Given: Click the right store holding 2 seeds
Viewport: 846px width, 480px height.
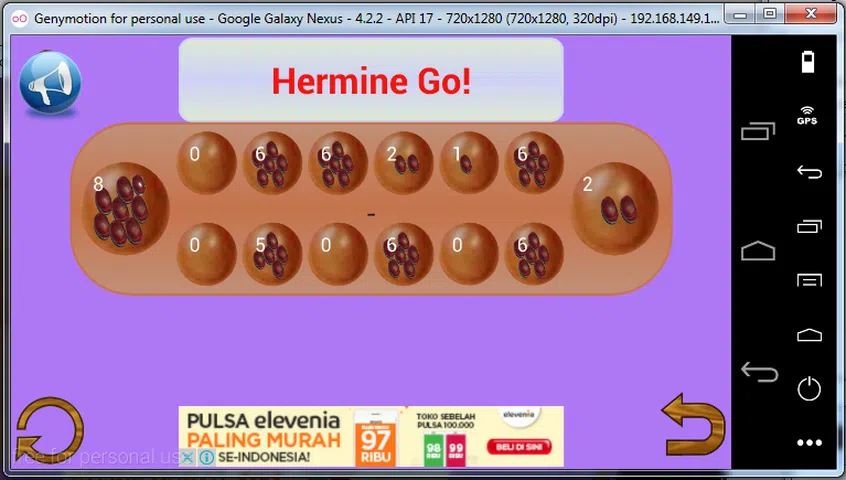Looking at the screenshot, I should [614, 208].
